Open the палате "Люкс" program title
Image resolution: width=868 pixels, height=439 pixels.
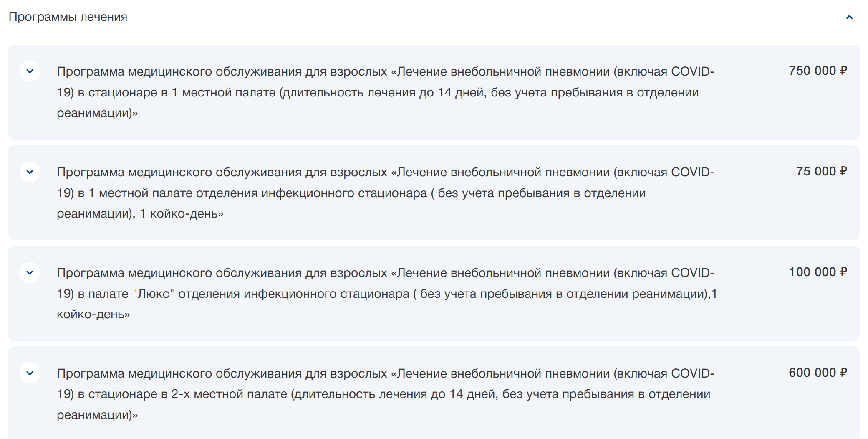[386, 273]
